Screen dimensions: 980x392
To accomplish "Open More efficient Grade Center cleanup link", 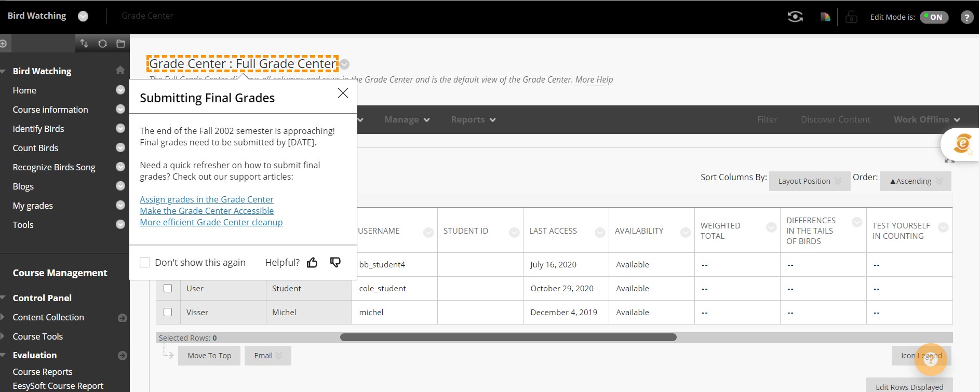I will coord(211,222).
